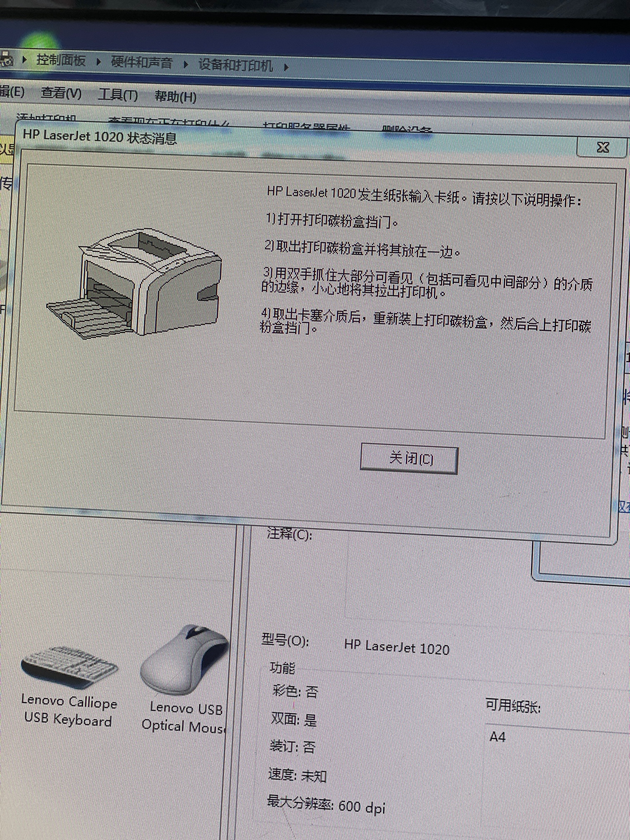The width and height of the screenshot is (630, 840).
Task: Click 设备和打印机 in the address breadcrumb
Action: [235, 65]
